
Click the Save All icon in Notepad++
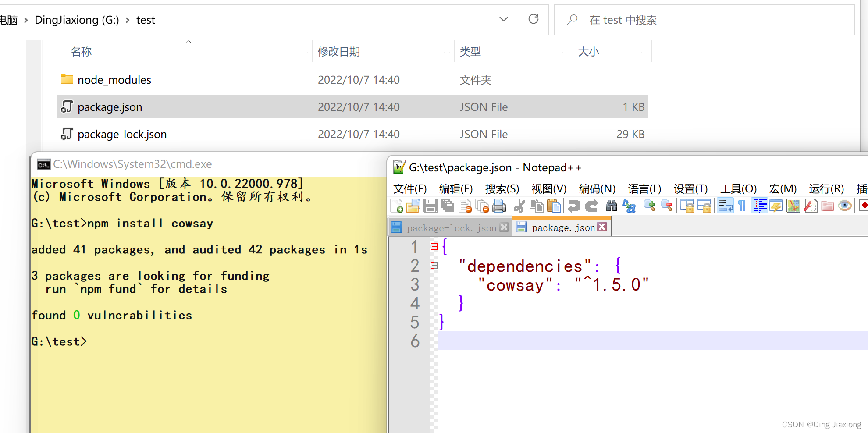pyautogui.click(x=448, y=206)
